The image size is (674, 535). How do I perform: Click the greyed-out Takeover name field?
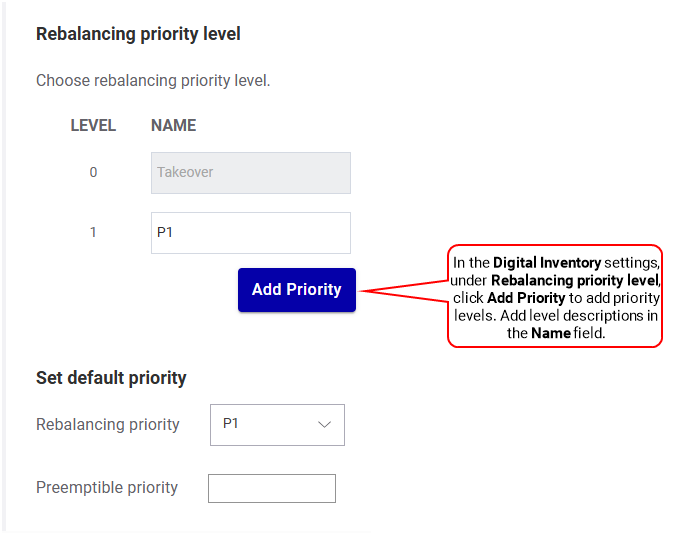point(250,172)
